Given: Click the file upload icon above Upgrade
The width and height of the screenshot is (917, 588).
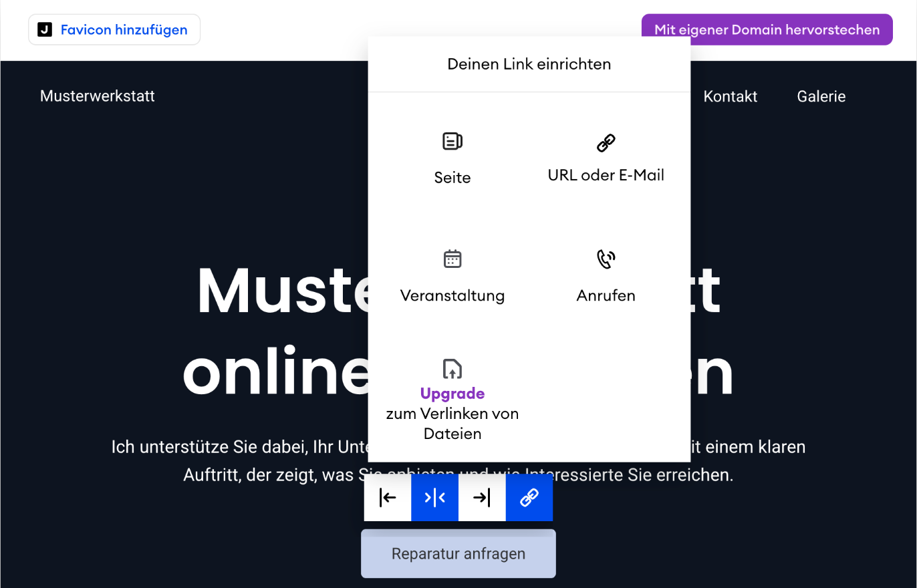Looking at the screenshot, I should click(452, 369).
